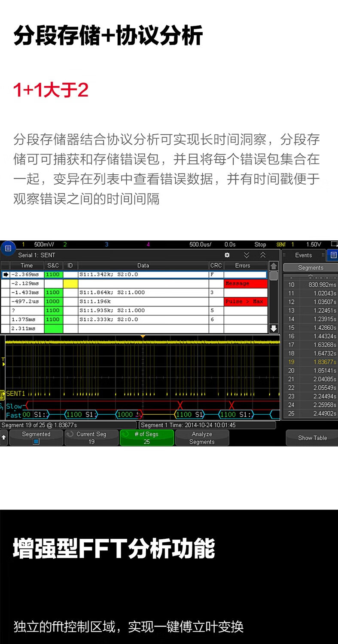Expand the lister with double up chevron
Image resolution: width=338 pixels, height=644 pixels.
tap(263, 255)
